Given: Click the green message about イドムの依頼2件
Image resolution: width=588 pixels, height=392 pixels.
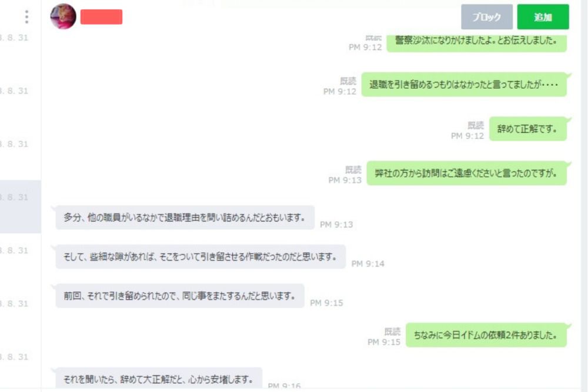Looking at the screenshot, I should click(x=486, y=335).
